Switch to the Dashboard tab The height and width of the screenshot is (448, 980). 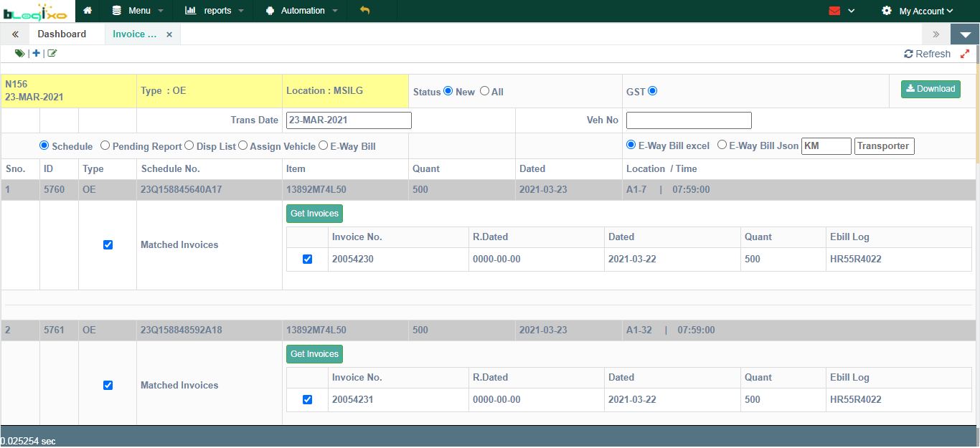point(62,34)
